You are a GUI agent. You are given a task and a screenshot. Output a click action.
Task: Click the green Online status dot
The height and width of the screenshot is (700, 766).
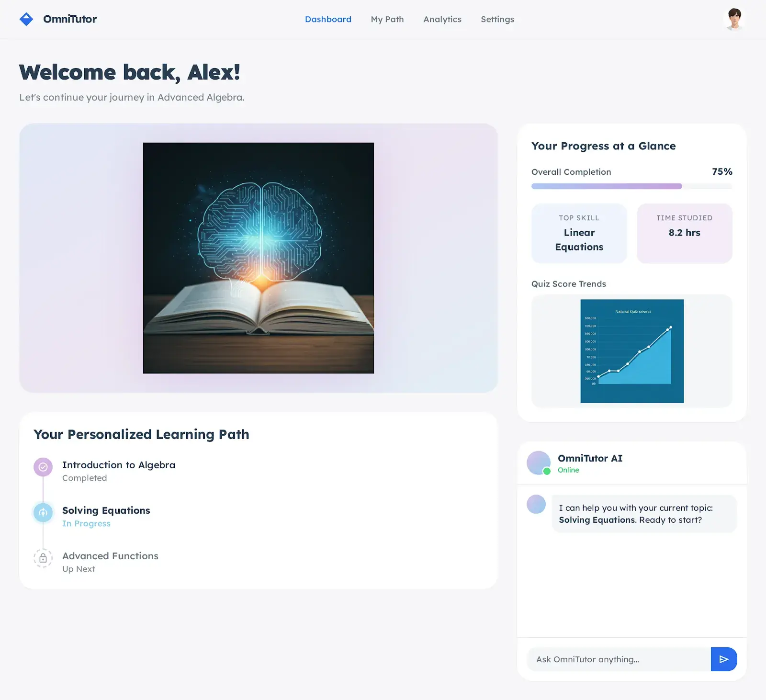click(x=547, y=471)
